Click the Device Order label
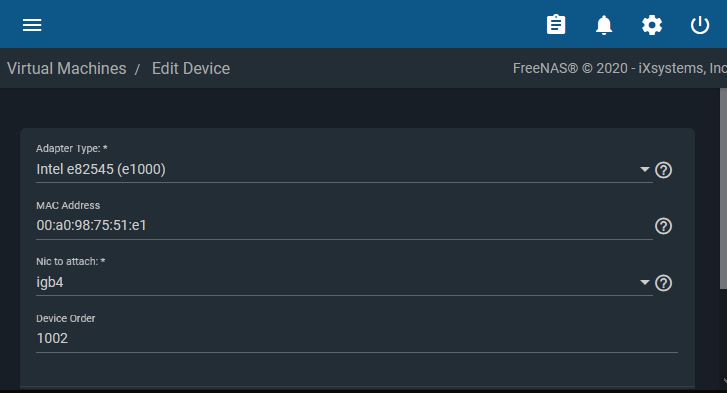 click(x=65, y=318)
